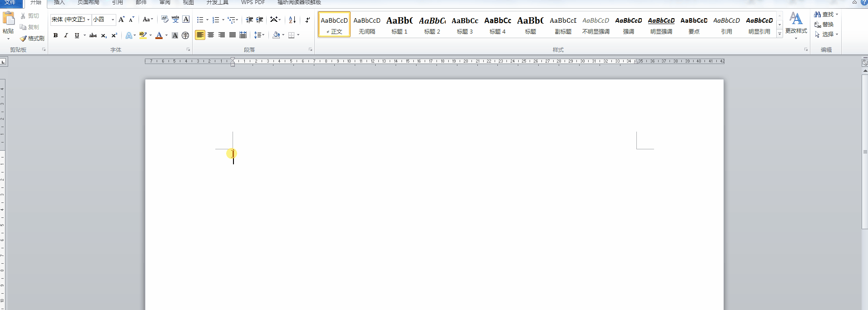
Task: Align text right
Action: (222, 35)
